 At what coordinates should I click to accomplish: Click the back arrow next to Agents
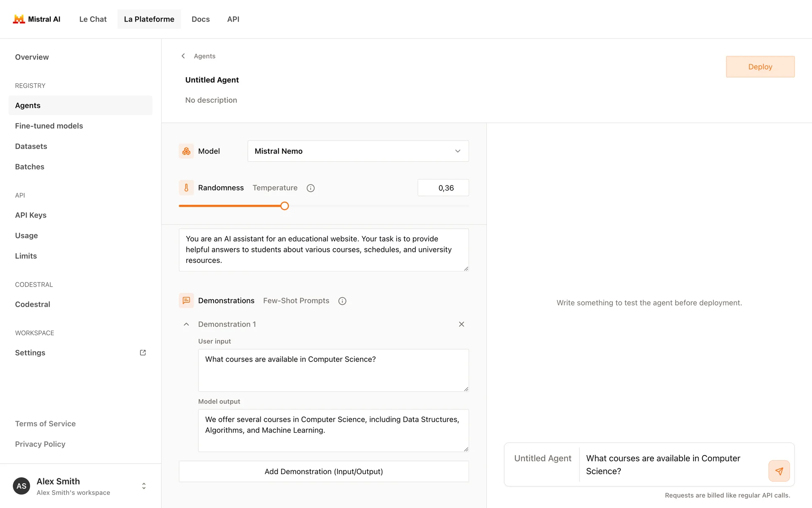183,56
